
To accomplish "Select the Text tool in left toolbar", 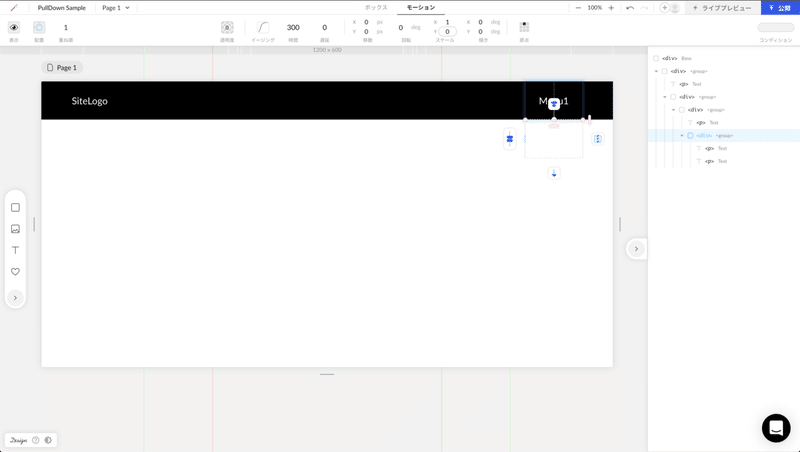I will (15, 250).
